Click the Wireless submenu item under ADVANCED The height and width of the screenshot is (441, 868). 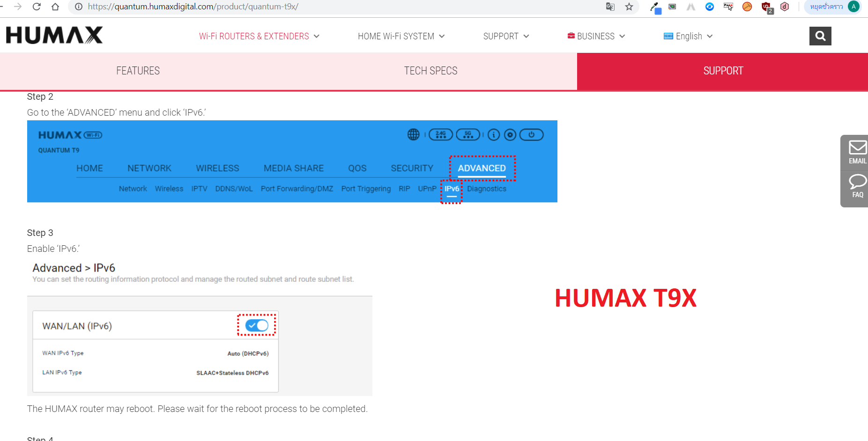[169, 189]
